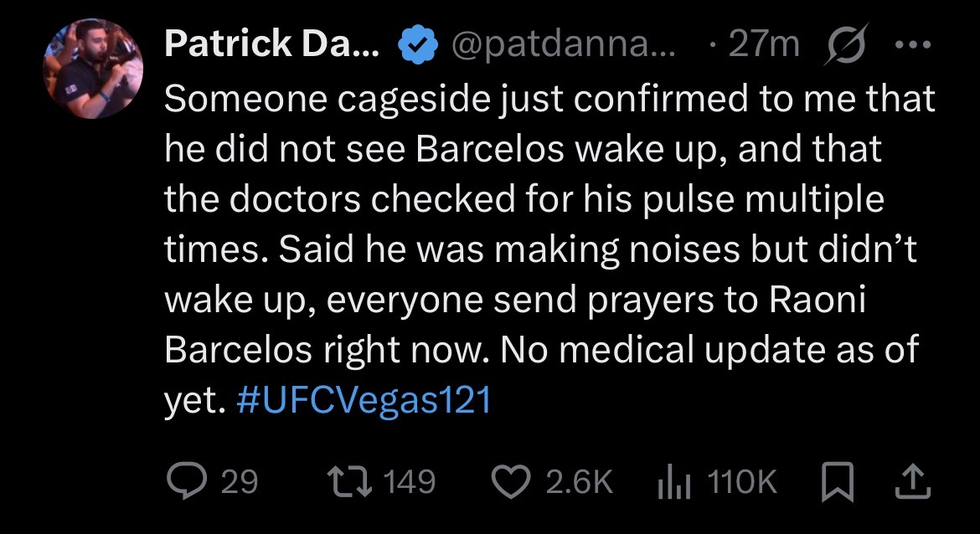This screenshot has height=534, width=980.
Task: Bookmark this post
Action: (x=837, y=481)
